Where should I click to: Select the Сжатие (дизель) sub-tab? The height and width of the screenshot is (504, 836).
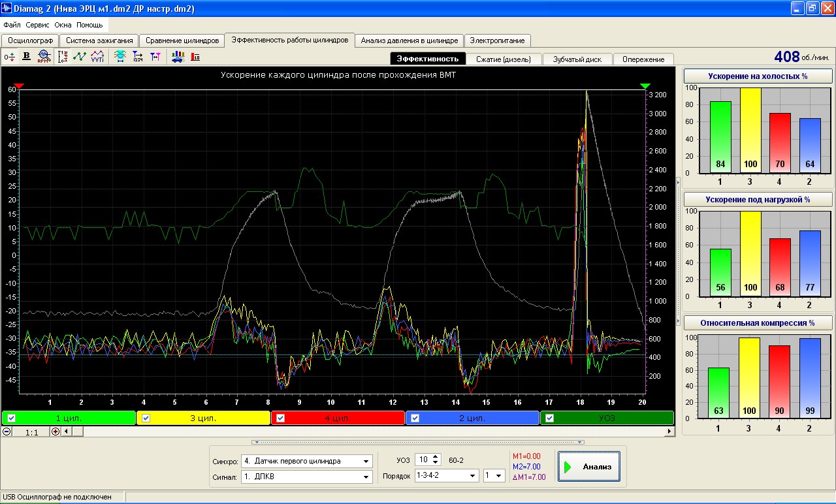point(504,59)
